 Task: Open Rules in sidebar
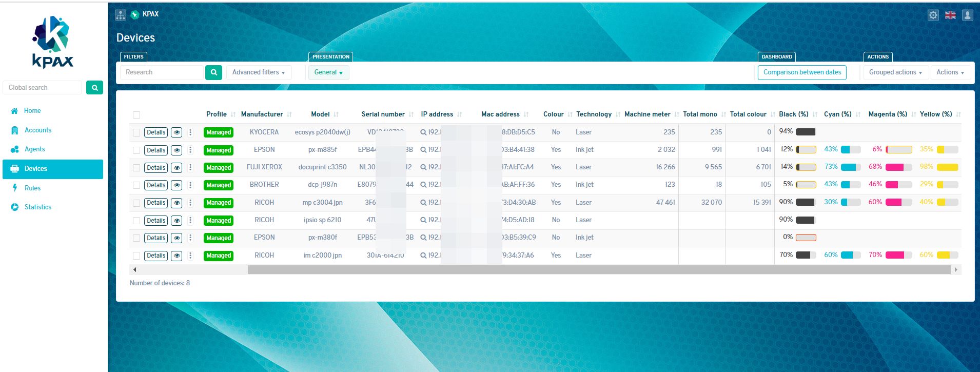tap(32, 188)
